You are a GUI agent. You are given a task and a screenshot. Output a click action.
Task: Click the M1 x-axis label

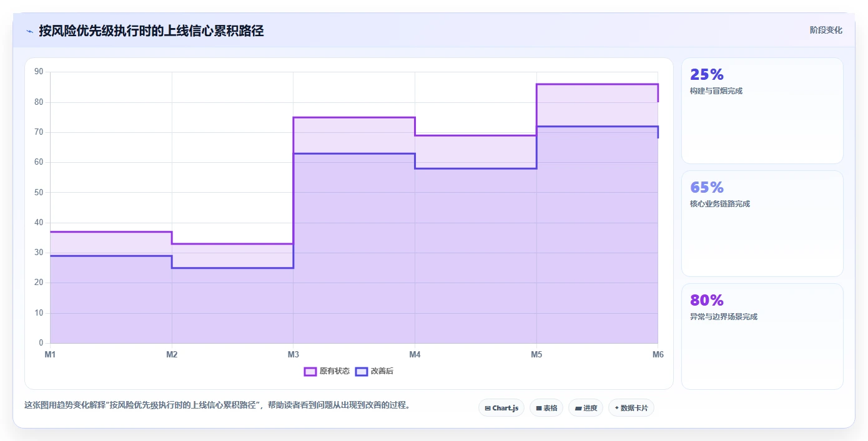pos(50,354)
